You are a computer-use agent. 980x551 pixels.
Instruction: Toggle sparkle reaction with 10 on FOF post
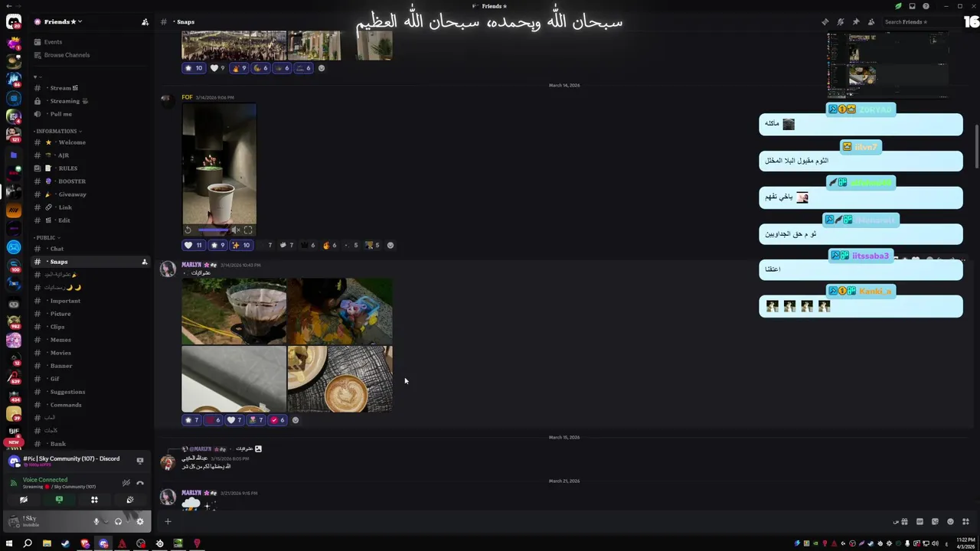(x=241, y=245)
